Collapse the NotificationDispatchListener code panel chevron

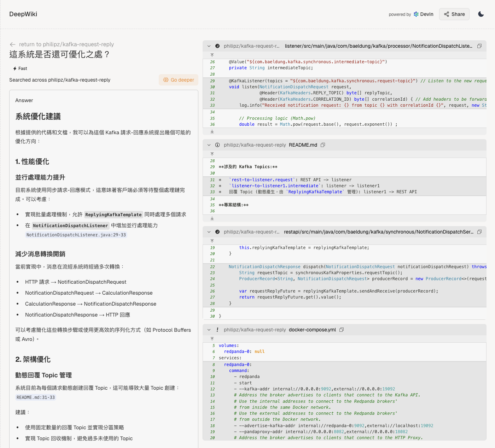[x=209, y=46]
